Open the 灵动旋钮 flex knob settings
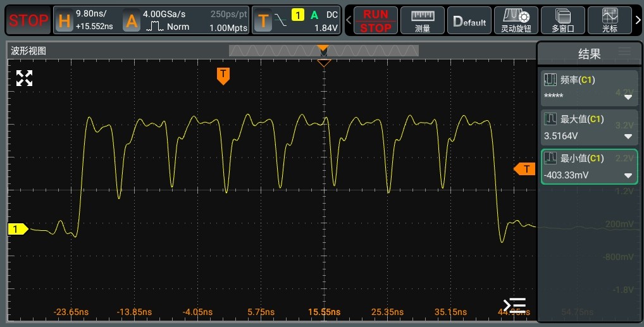The image size is (644, 327). 515,21
